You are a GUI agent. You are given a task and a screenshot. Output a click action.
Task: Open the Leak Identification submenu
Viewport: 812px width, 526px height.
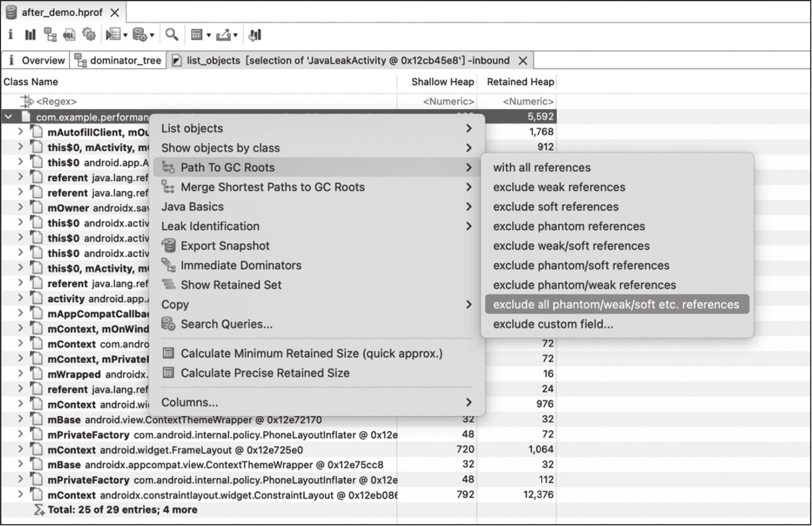(317, 226)
